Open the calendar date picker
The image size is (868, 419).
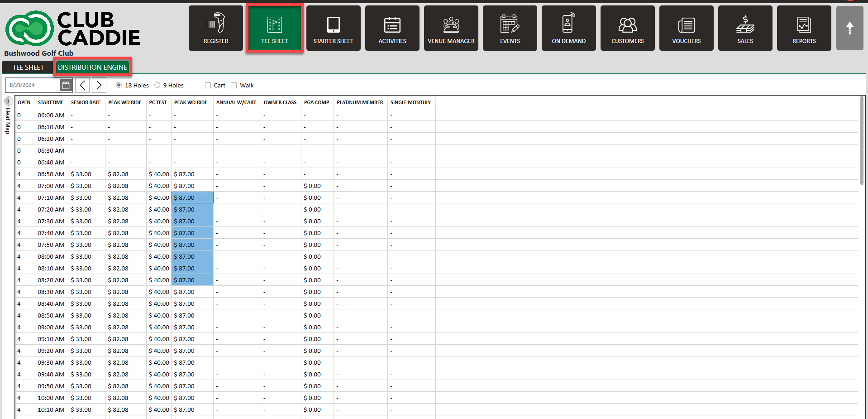tap(66, 85)
